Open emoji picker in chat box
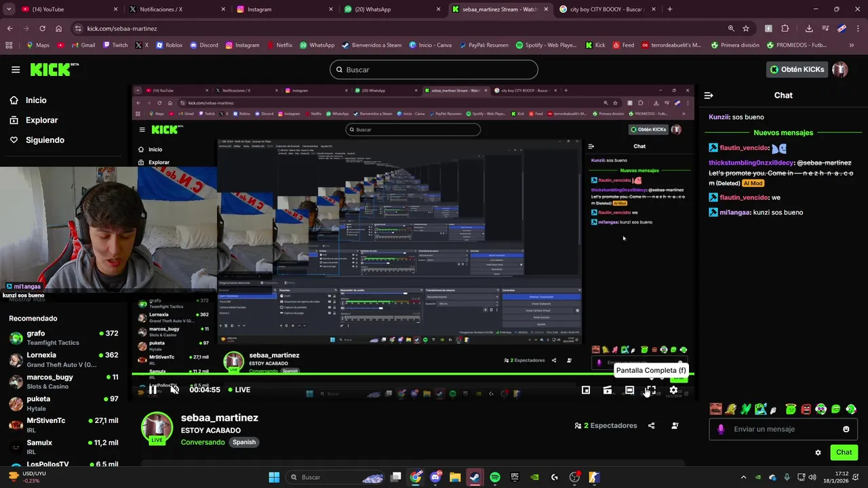 846,429
